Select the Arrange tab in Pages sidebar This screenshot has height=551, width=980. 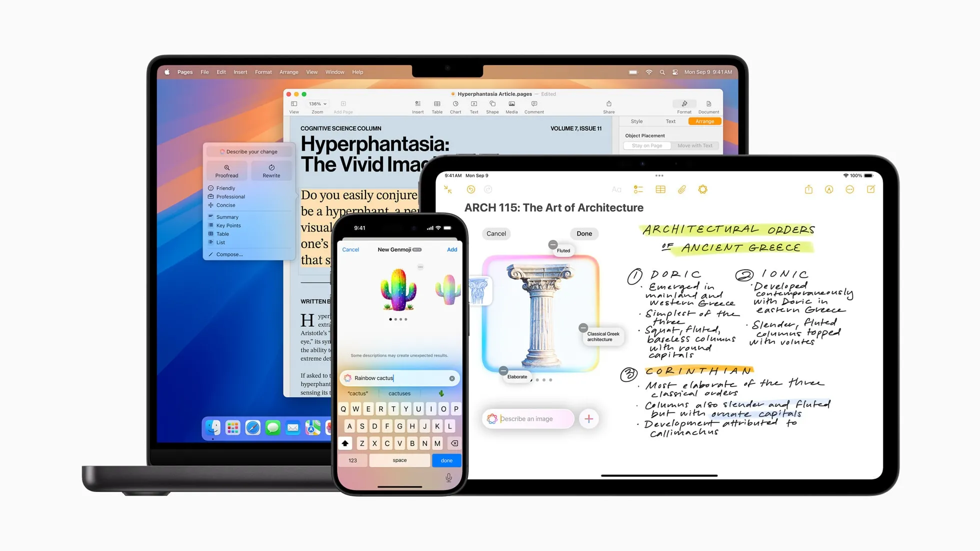(x=704, y=121)
